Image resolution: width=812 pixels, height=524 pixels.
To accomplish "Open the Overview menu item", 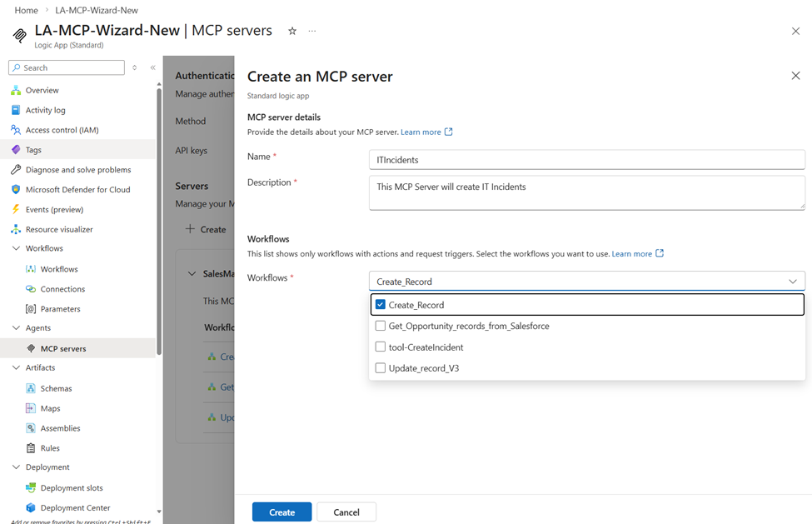I will [77, 90].
